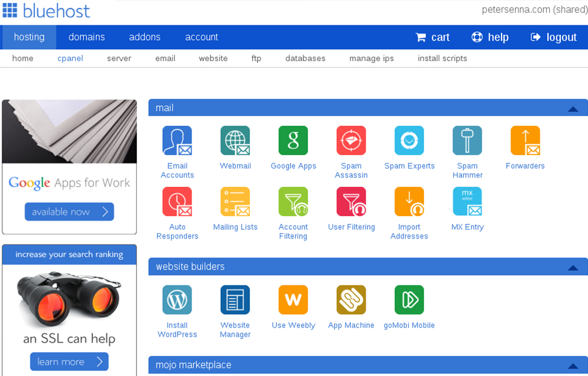Open the MX Entry icon
The width and height of the screenshot is (588, 376).
pyautogui.click(x=467, y=202)
